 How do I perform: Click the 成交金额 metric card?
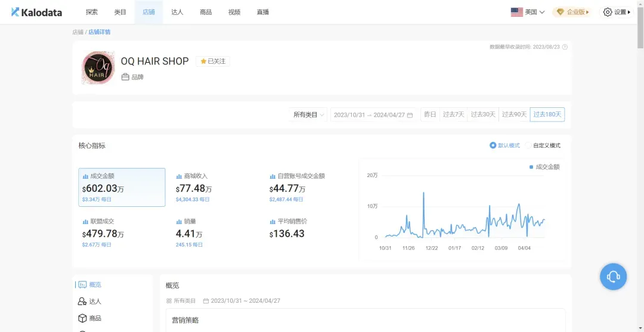[122, 187]
